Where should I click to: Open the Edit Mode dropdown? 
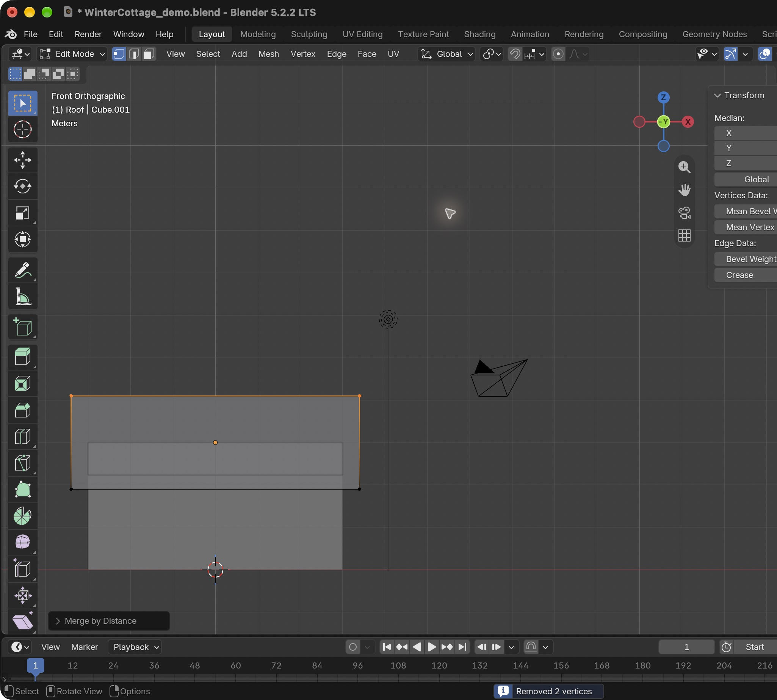click(72, 54)
